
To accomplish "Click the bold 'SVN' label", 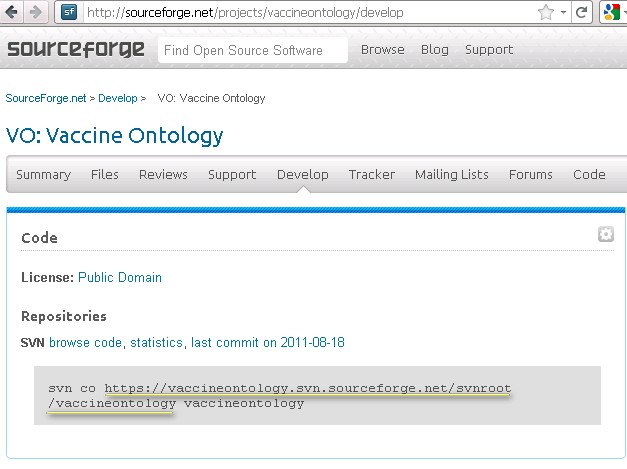I will tap(33, 343).
